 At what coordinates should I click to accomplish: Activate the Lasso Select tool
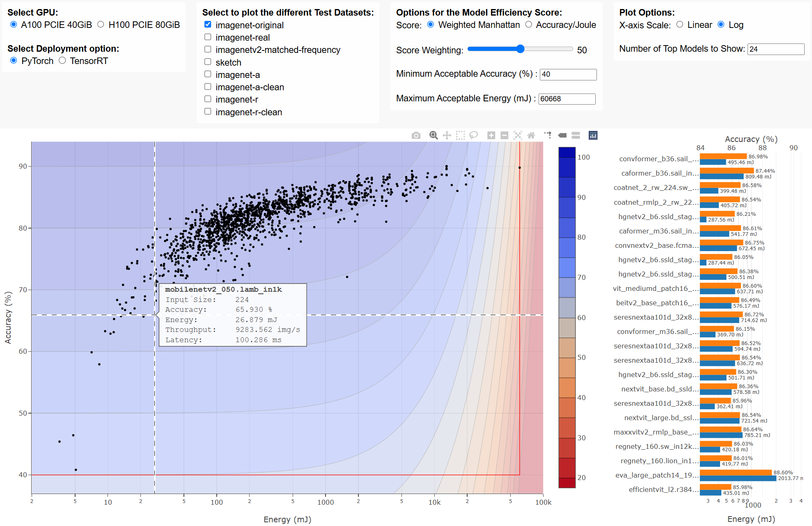474,135
